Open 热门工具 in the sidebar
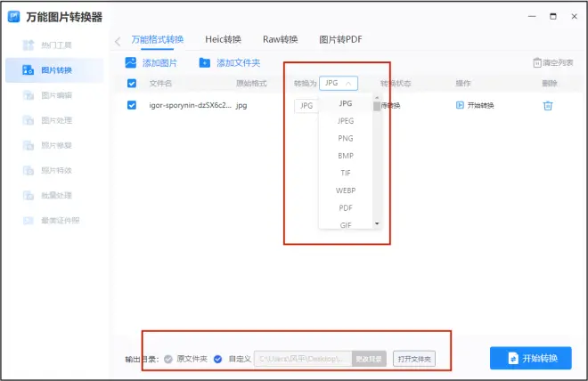Viewport: 588px width, 381px height. 57,45
